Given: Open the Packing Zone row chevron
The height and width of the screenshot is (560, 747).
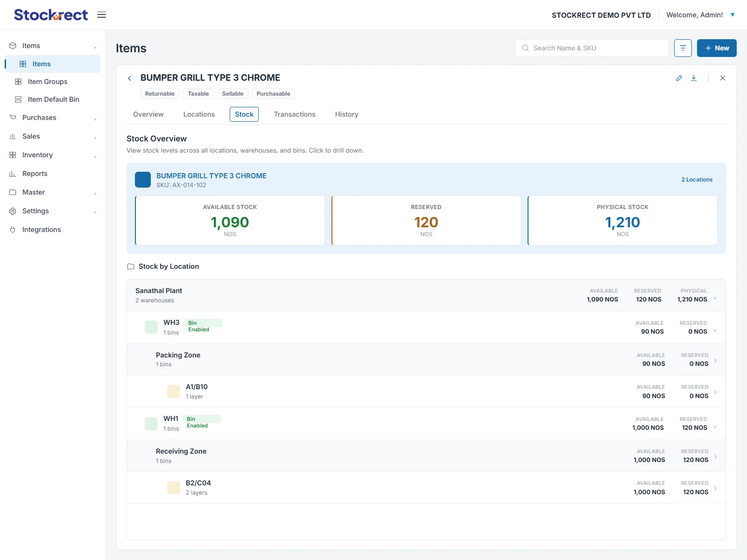Looking at the screenshot, I should pos(716,360).
